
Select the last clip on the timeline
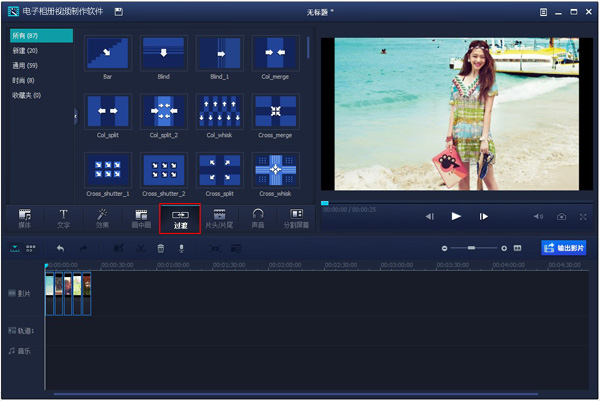click(x=87, y=294)
